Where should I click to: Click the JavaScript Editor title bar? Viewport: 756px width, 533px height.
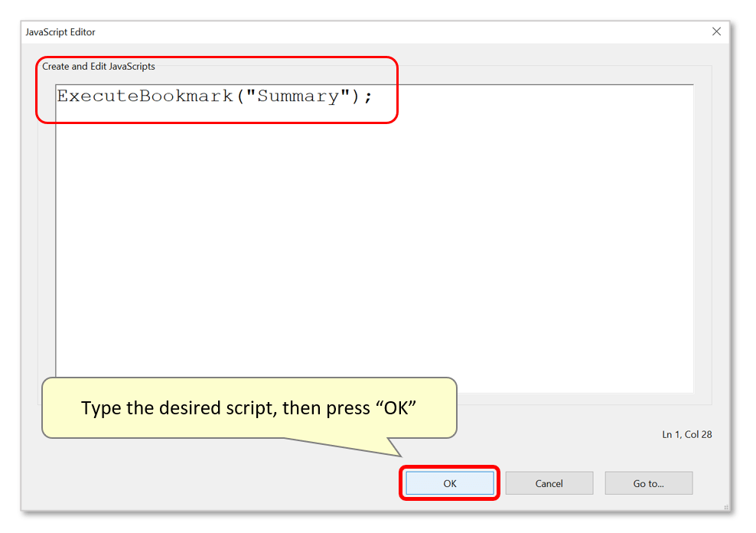point(306,31)
